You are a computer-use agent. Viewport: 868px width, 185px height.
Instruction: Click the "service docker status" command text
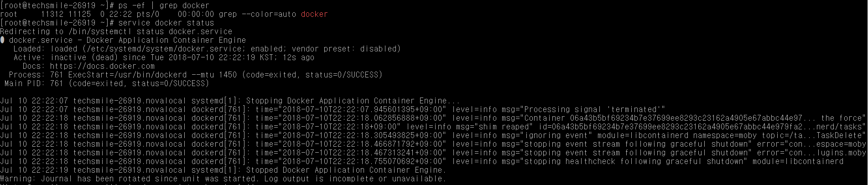166,23
